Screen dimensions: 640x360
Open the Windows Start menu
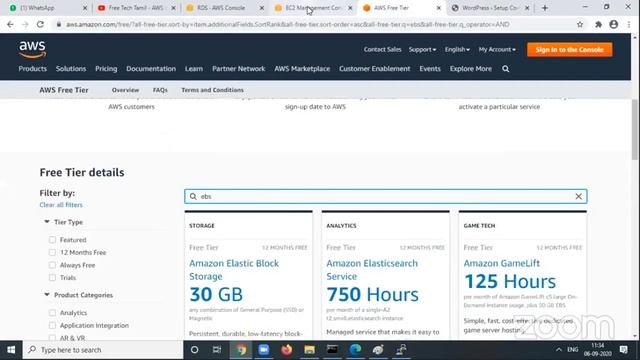[11, 350]
